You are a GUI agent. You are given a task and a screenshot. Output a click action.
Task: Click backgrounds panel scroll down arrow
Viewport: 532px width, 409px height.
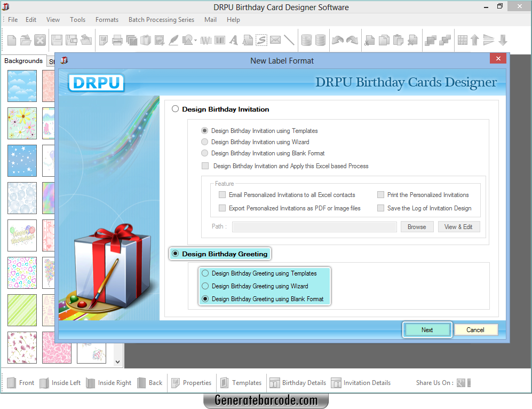(118, 362)
